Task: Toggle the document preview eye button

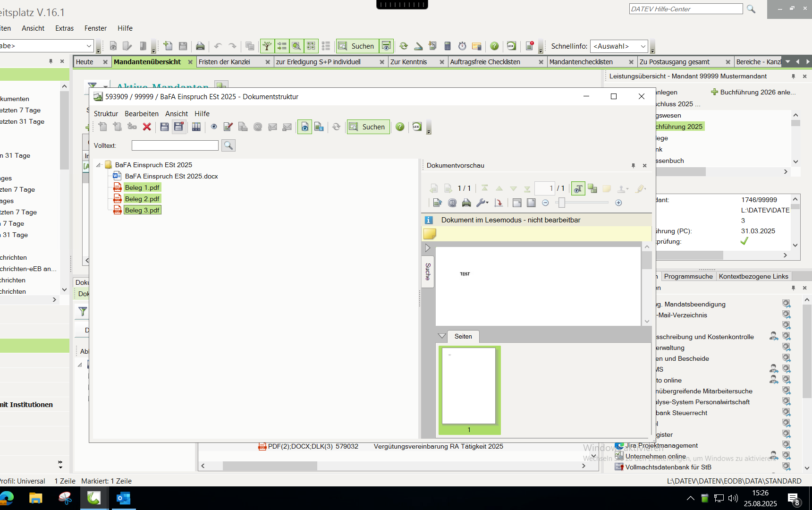Action: (304, 127)
